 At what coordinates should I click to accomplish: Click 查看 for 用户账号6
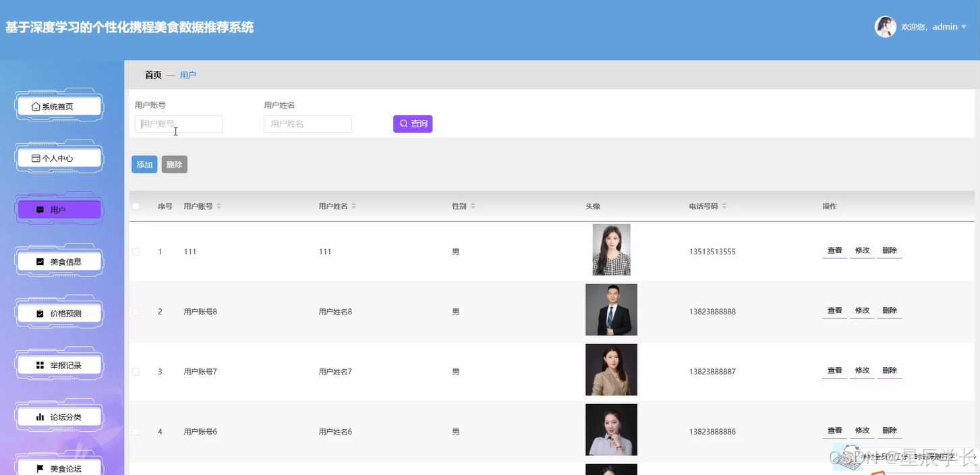click(x=835, y=430)
